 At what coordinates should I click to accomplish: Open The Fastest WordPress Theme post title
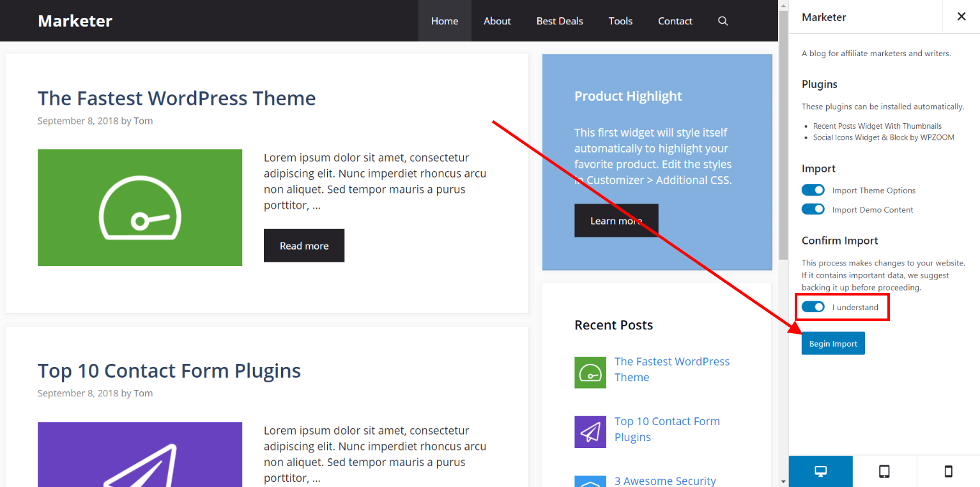pyautogui.click(x=176, y=98)
